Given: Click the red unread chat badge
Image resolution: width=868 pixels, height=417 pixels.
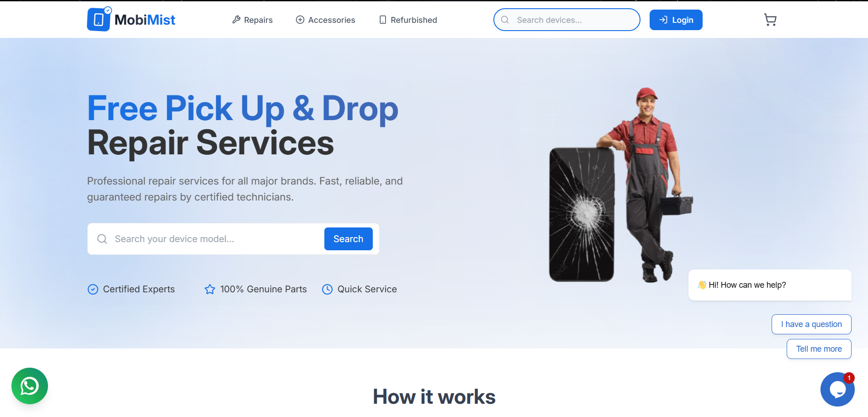Looking at the screenshot, I should tap(849, 378).
